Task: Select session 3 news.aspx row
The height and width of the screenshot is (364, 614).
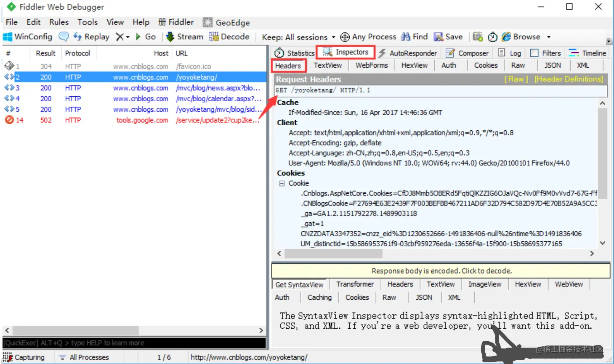Action: [x=134, y=88]
